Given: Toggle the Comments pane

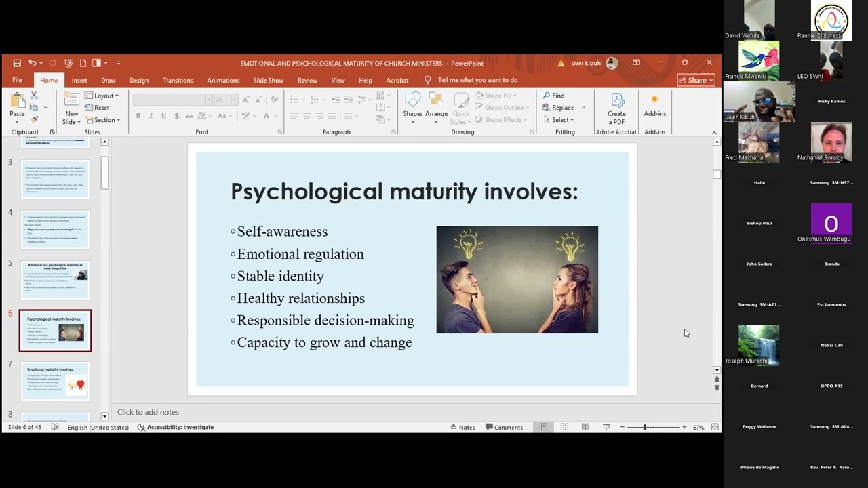Looking at the screenshot, I should tap(504, 427).
